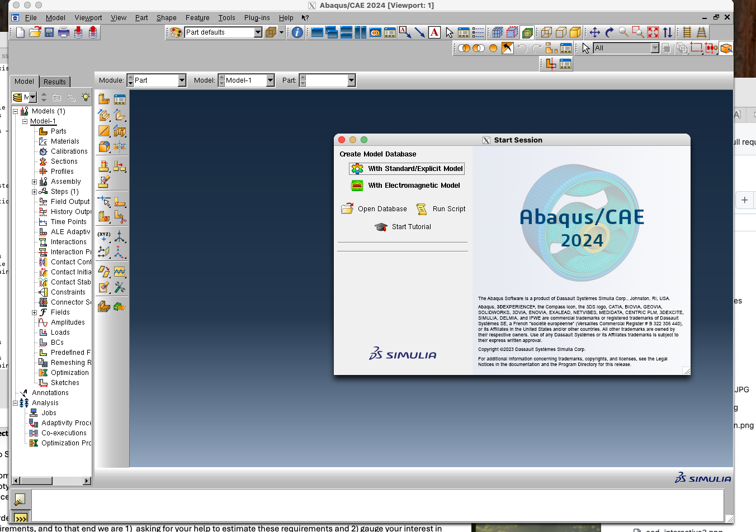Select the Pan View tool
The width and height of the screenshot is (756, 532).
(595, 32)
